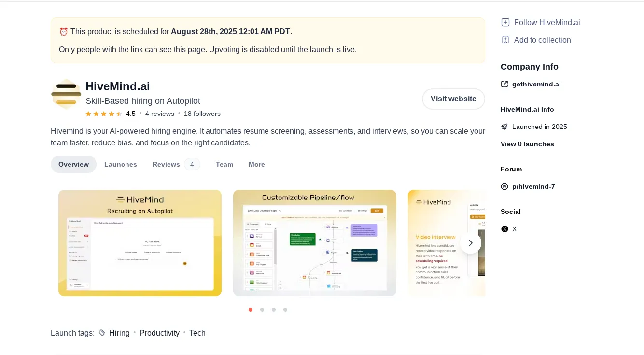Click the View 0 launches link
Image resolution: width=644 pixels, height=355 pixels.
tap(527, 144)
